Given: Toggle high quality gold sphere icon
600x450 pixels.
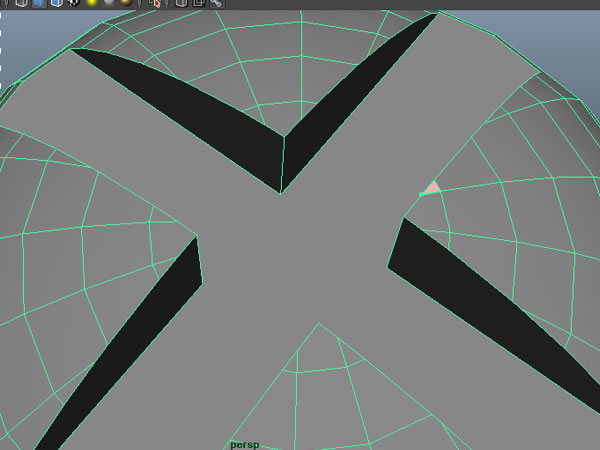Looking at the screenshot, I should (127, 3).
